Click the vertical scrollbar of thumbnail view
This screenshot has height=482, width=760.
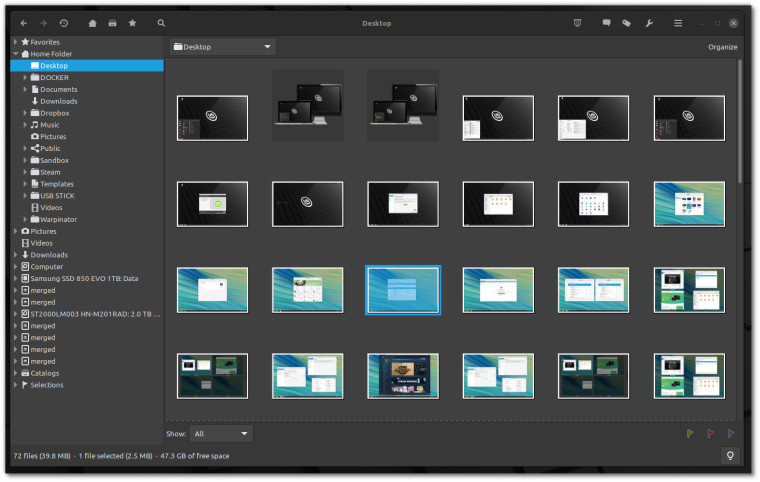740,121
